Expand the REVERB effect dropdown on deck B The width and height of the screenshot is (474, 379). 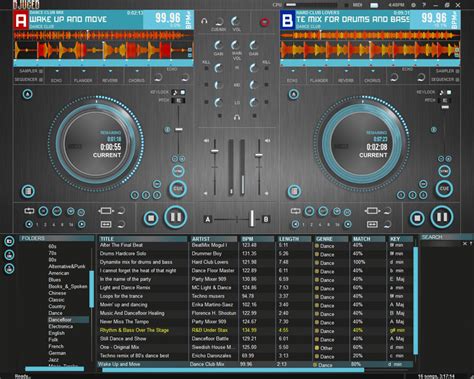(346, 71)
